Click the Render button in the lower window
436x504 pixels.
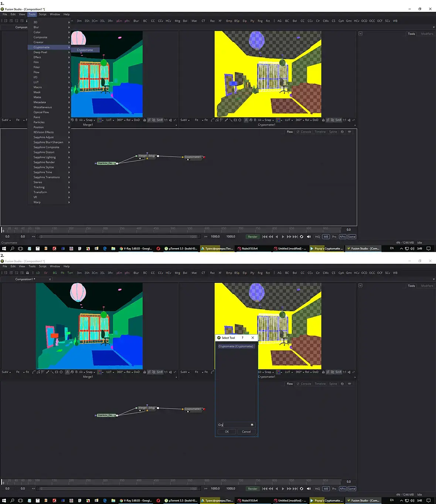[253, 488]
